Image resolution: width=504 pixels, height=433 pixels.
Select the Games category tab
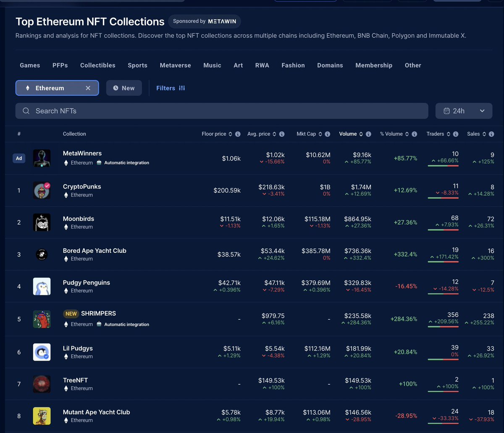[30, 66]
